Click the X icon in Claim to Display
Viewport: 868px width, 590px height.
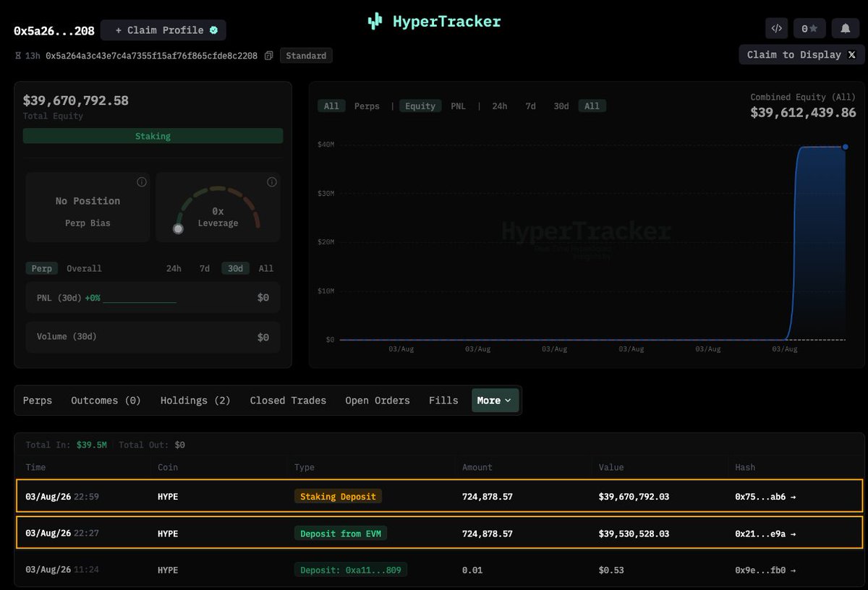click(x=851, y=55)
